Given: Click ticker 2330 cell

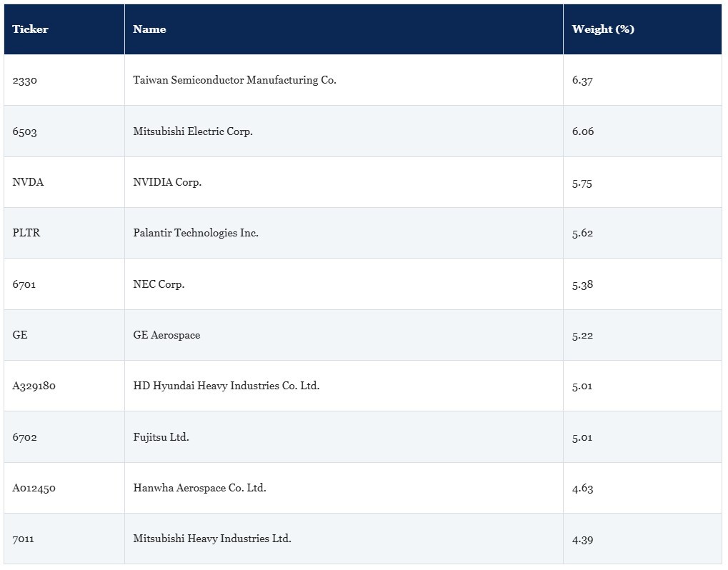Looking at the screenshot, I should [64, 80].
